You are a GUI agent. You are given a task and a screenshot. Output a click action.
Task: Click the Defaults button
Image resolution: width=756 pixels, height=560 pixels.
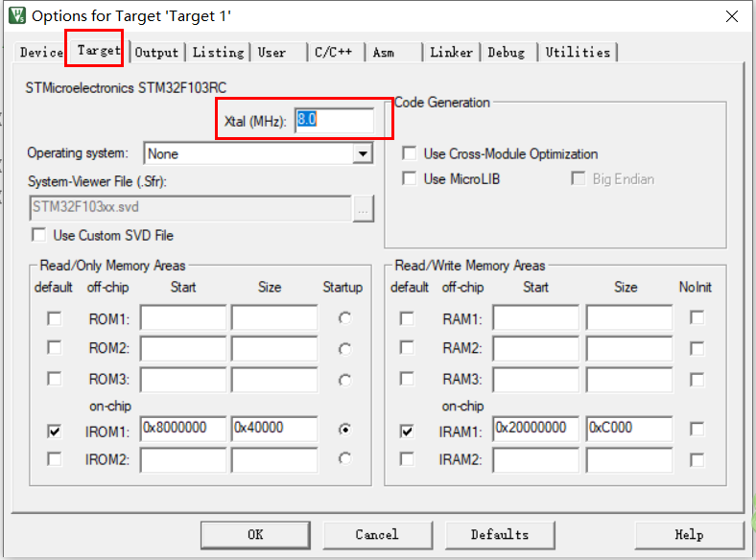(x=500, y=535)
